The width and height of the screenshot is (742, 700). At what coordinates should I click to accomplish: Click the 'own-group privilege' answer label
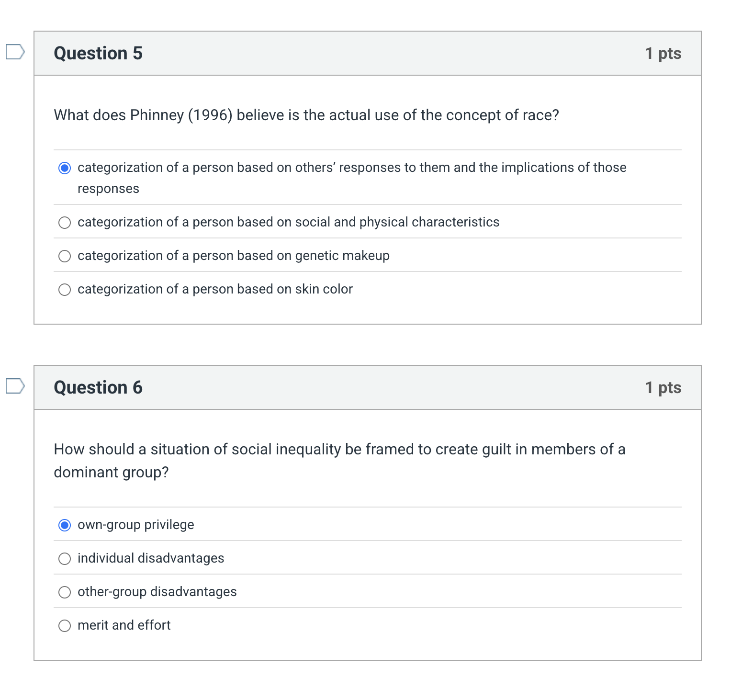point(136,525)
